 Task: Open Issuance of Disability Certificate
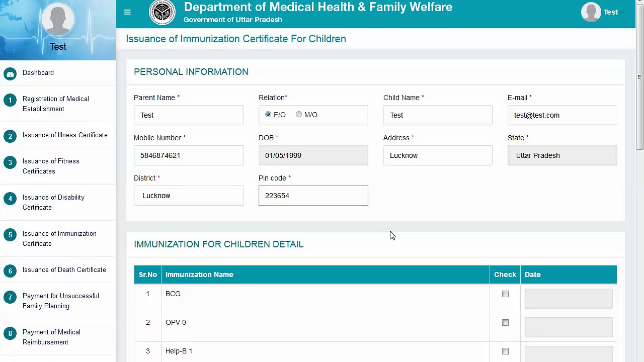pos(53,202)
